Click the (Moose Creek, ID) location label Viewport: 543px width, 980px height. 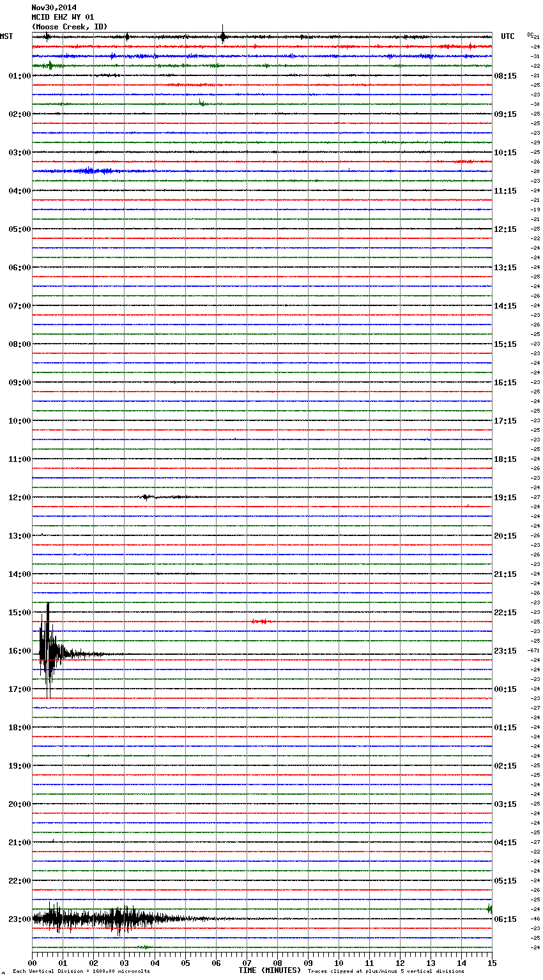pyautogui.click(x=70, y=27)
